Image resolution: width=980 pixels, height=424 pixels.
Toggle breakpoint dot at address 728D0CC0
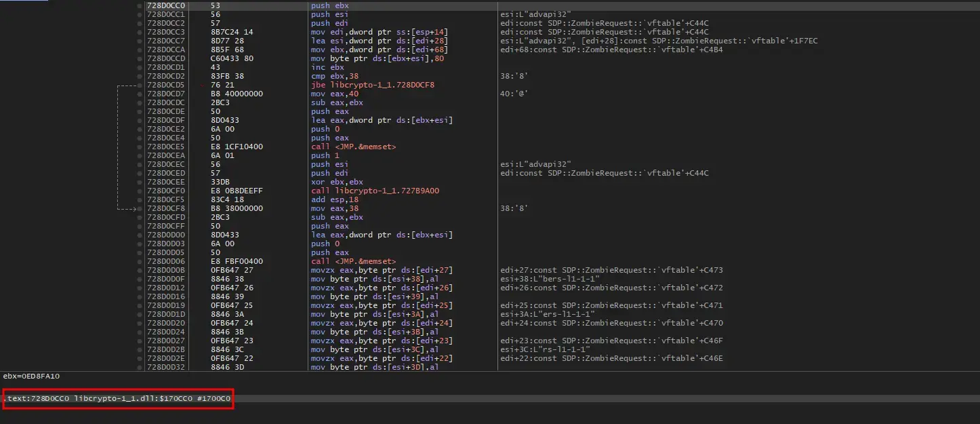click(140, 6)
